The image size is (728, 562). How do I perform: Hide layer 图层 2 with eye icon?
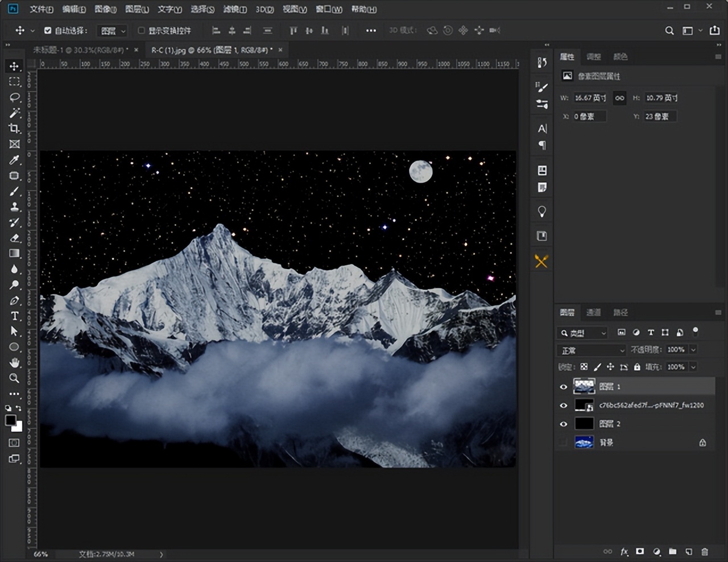pos(564,424)
